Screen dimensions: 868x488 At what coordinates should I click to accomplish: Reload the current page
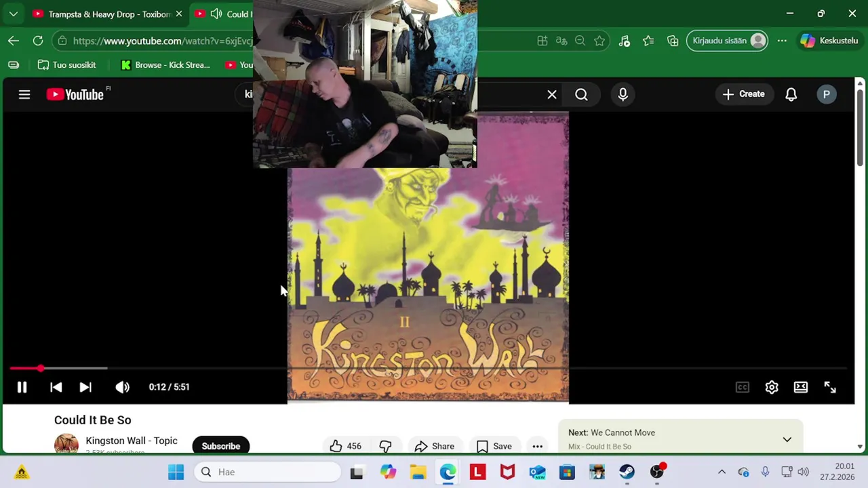click(x=38, y=41)
